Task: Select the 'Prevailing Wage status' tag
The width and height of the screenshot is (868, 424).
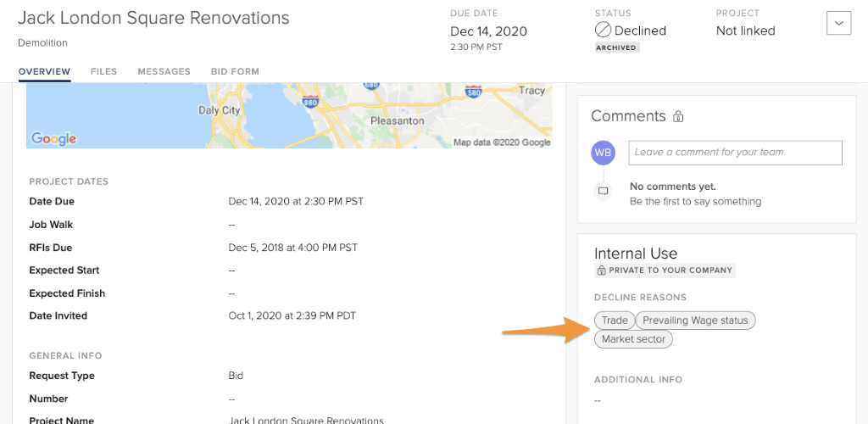Action: pyautogui.click(x=695, y=321)
